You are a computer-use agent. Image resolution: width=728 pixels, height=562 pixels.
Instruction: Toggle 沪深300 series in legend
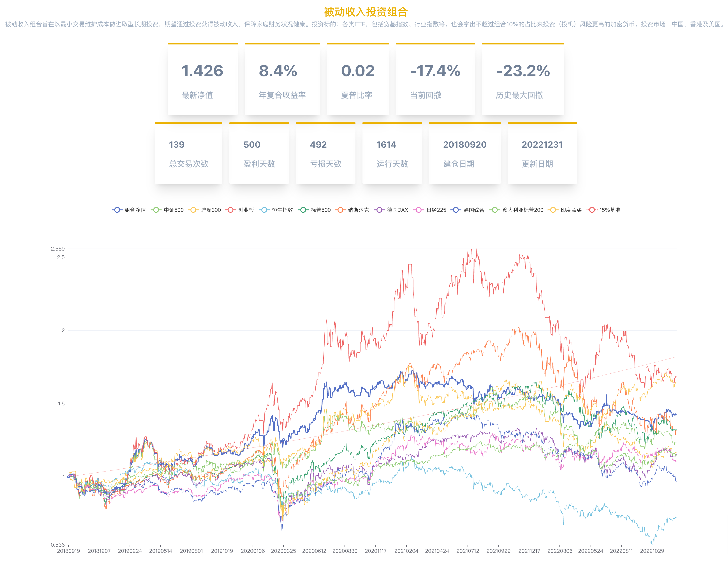(x=193, y=210)
